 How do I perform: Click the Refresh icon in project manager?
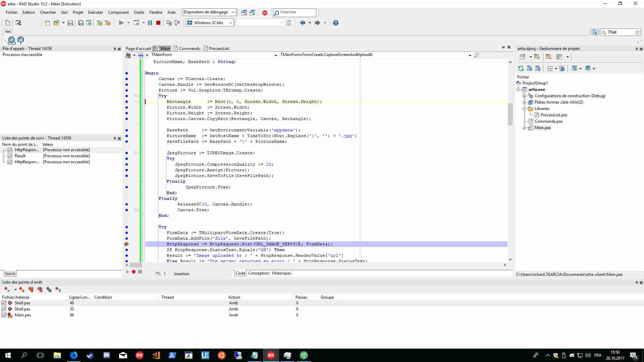(x=521, y=68)
